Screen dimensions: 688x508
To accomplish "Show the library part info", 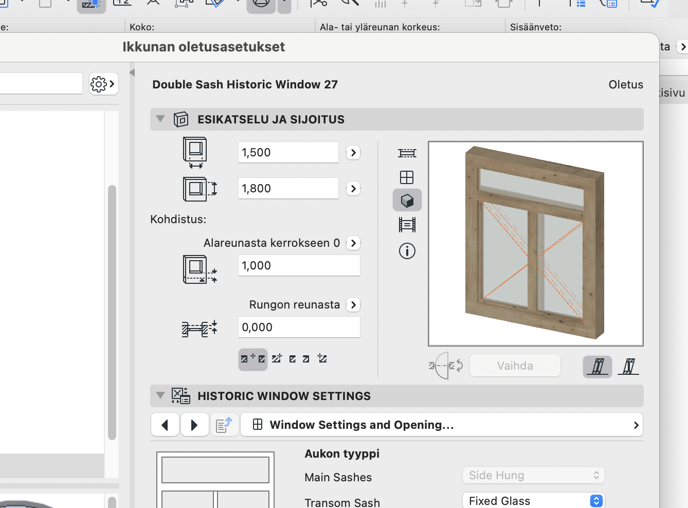I will pos(407,251).
